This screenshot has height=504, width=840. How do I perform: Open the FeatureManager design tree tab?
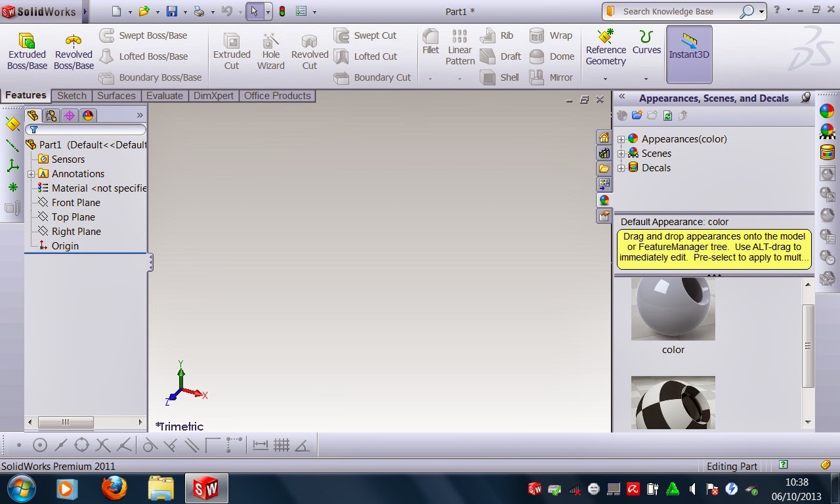(x=33, y=115)
